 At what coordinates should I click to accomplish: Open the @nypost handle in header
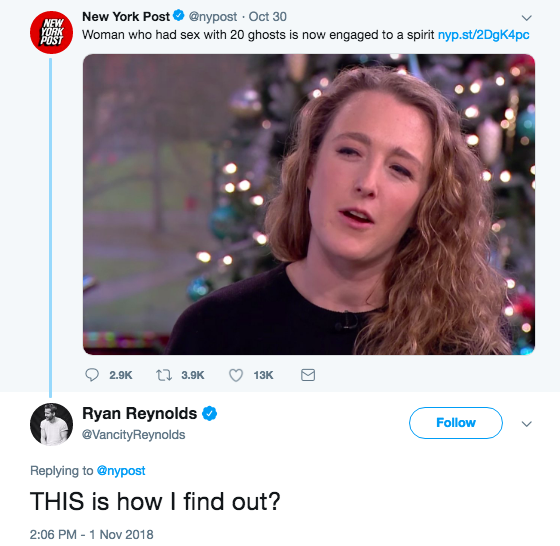(x=212, y=17)
